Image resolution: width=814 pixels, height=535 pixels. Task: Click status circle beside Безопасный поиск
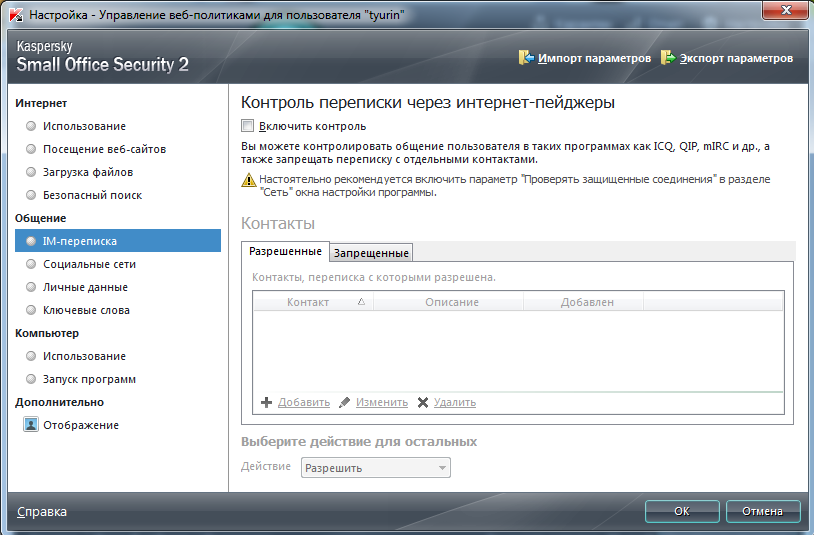tap(31, 195)
